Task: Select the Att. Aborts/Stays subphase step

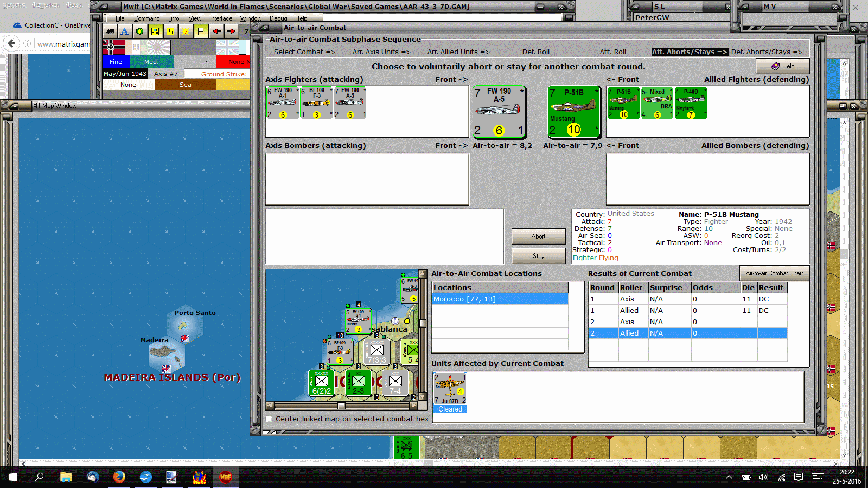Action: (x=690, y=52)
